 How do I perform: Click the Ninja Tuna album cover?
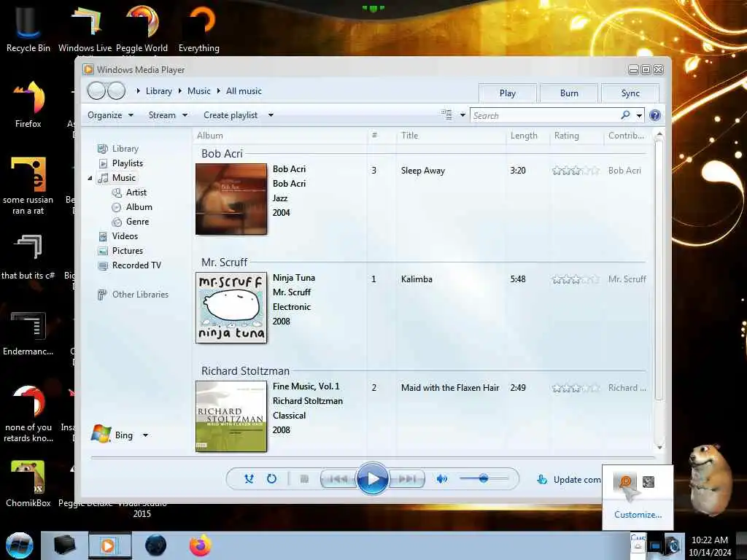click(x=231, y=308)
